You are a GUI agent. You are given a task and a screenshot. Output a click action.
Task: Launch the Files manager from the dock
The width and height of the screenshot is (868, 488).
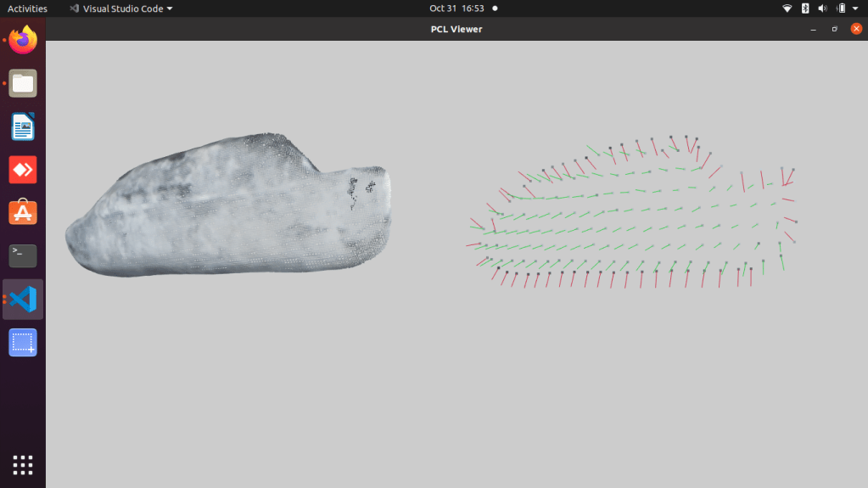pyautogui.click(x=23, y=83)
